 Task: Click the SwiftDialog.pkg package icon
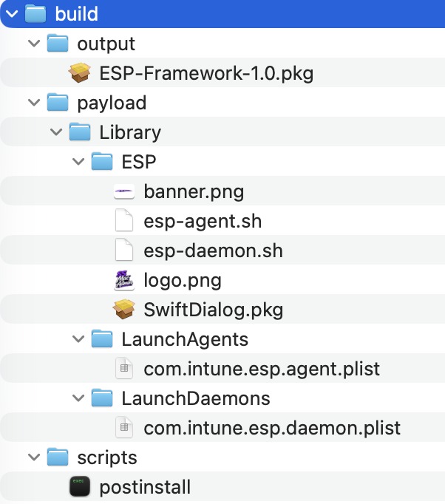[x=124, y=310]
